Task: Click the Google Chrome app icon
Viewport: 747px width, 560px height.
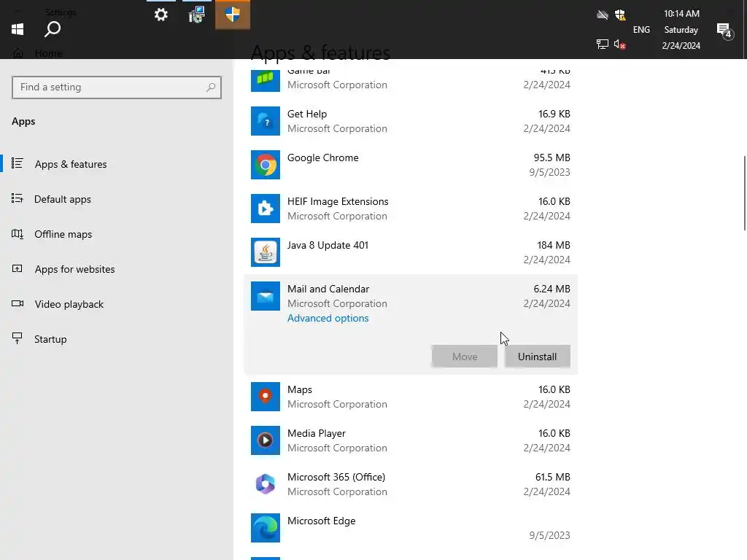Action: point(266,165)
